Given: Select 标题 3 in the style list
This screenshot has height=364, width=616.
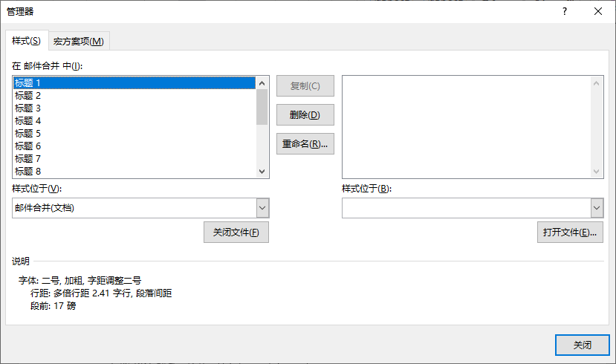Looking at the screenshot, I should [x=134, y=108].
